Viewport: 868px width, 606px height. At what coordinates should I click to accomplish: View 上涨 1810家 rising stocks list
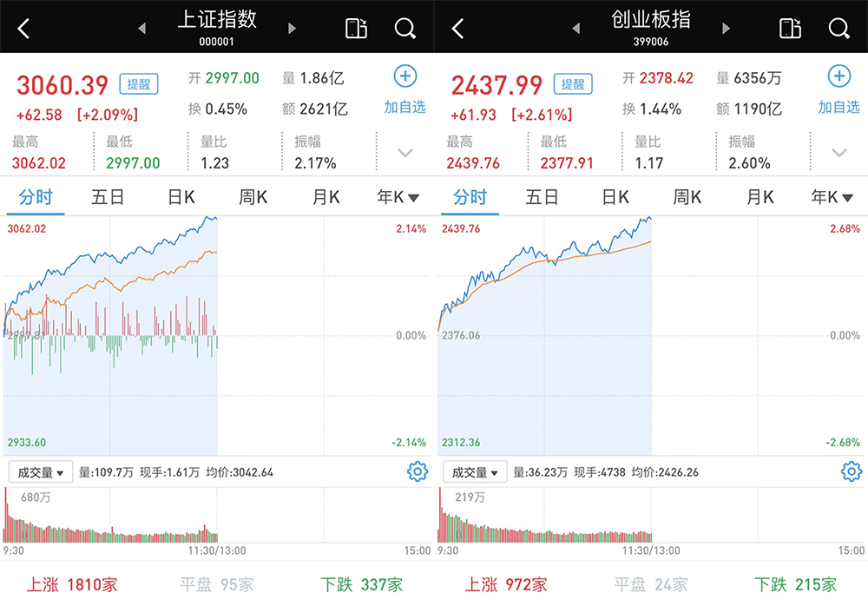pos(72,584)
